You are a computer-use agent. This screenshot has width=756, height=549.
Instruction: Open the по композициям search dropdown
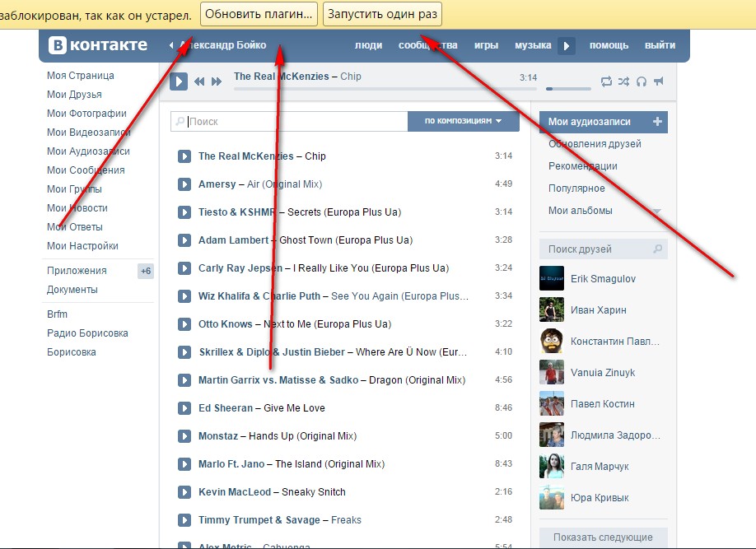click(x=464, y=121)
